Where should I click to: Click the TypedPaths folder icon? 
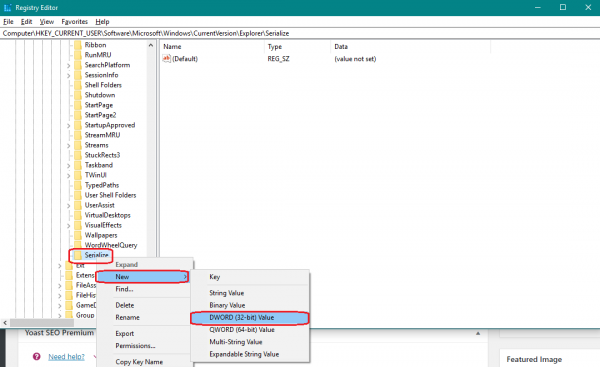[x=78, y=185]
